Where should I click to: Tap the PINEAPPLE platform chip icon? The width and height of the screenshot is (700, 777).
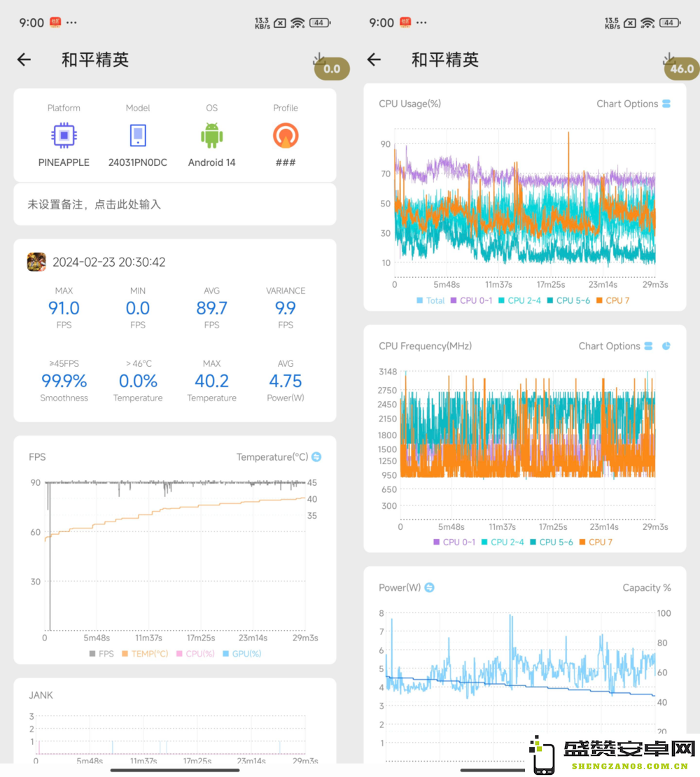(64, 135)
